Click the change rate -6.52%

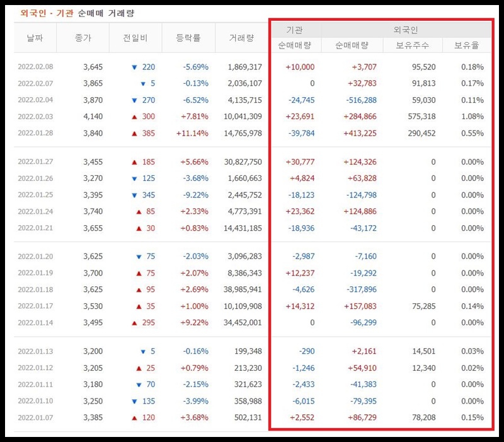point(196,100)
